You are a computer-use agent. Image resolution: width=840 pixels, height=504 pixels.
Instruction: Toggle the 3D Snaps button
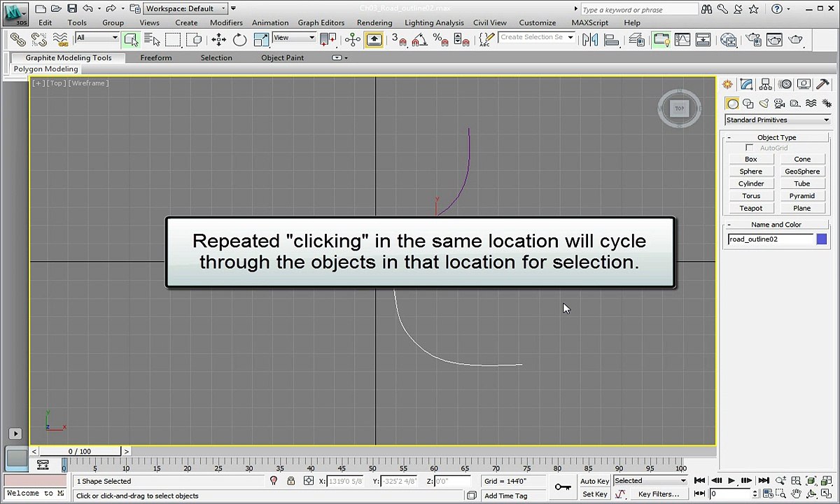(398, 39)
